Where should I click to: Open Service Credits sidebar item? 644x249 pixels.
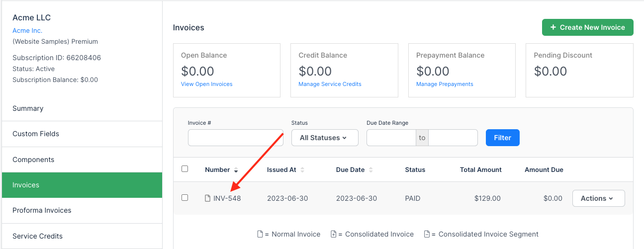[37, 236]
